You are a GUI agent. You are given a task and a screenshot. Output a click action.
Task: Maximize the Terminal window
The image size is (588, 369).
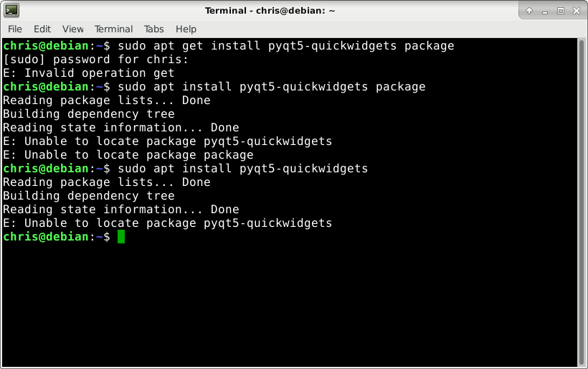point(561,11)
